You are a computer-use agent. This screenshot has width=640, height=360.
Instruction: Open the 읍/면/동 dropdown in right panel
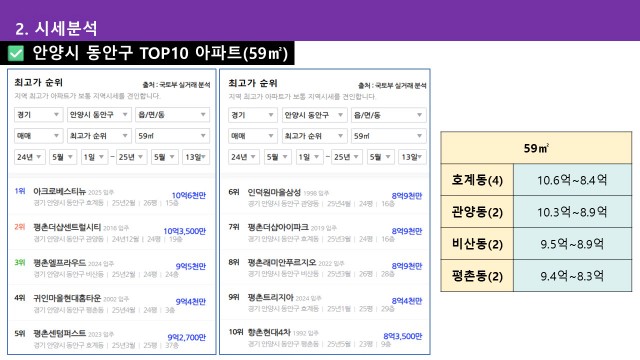389,115
